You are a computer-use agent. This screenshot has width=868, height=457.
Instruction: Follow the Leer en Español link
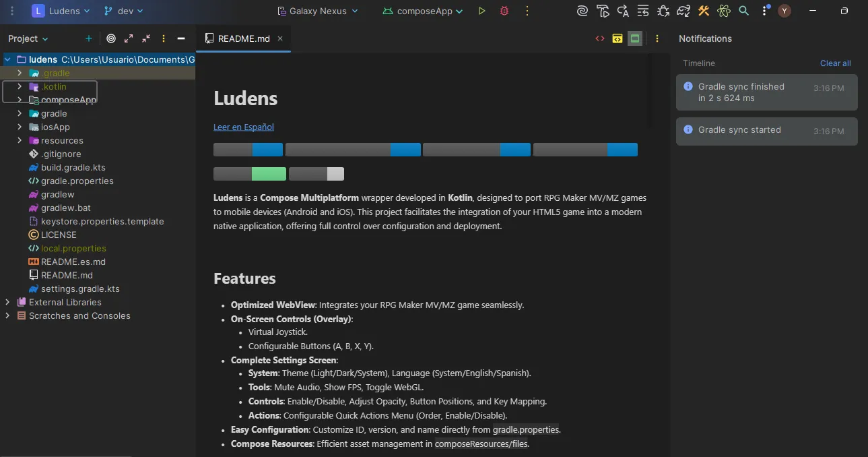point(244,127)
